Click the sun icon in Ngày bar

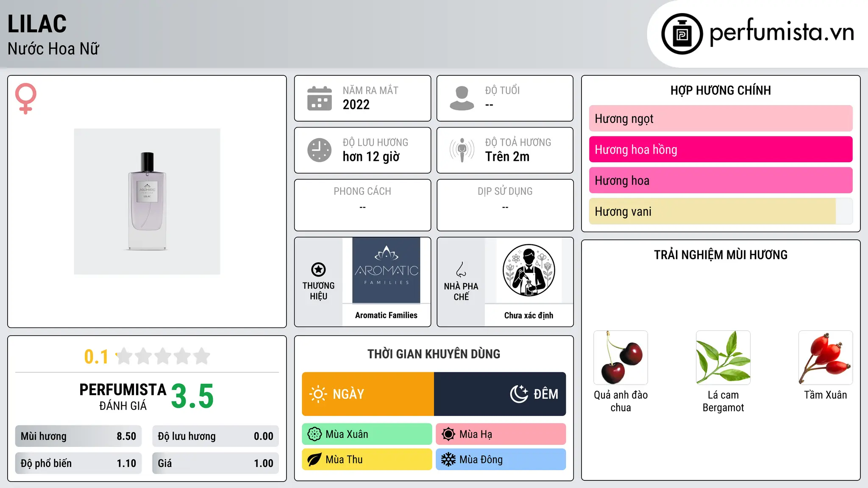pyautogui.click(x=318, y=394)
